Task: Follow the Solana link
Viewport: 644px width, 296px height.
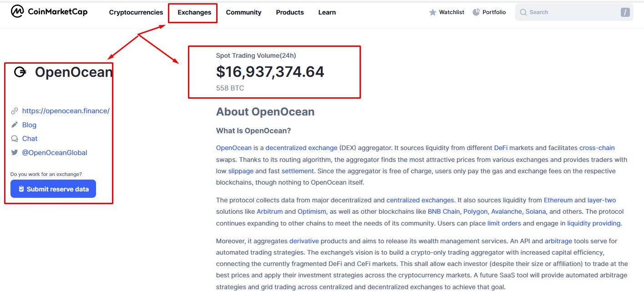Action: click(535, 211)
